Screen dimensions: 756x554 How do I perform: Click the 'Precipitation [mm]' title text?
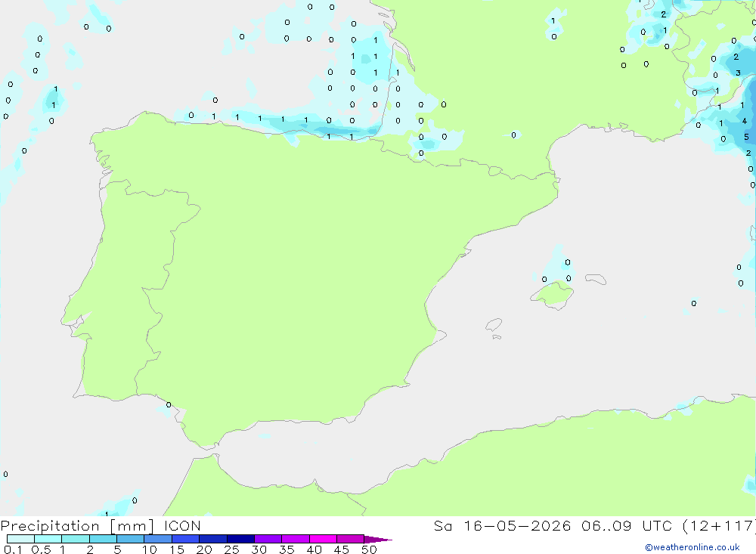tap(77, 526)
